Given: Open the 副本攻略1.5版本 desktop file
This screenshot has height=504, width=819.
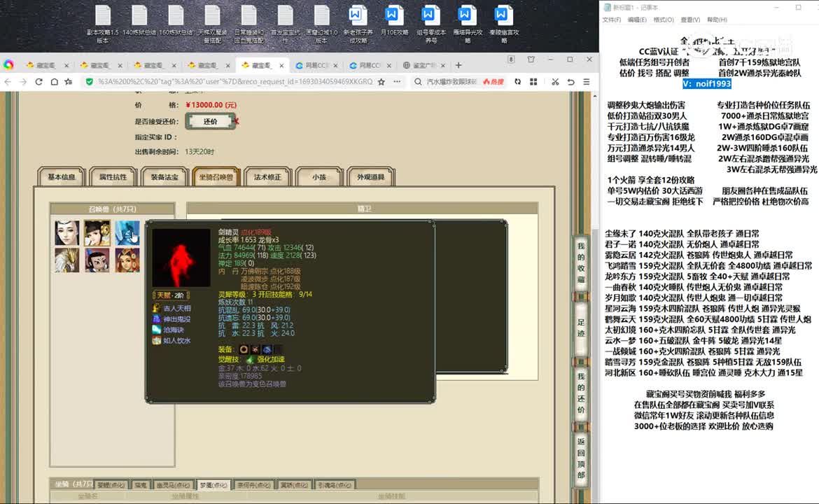Looking at the screenshot, I should tap(103, 24).
